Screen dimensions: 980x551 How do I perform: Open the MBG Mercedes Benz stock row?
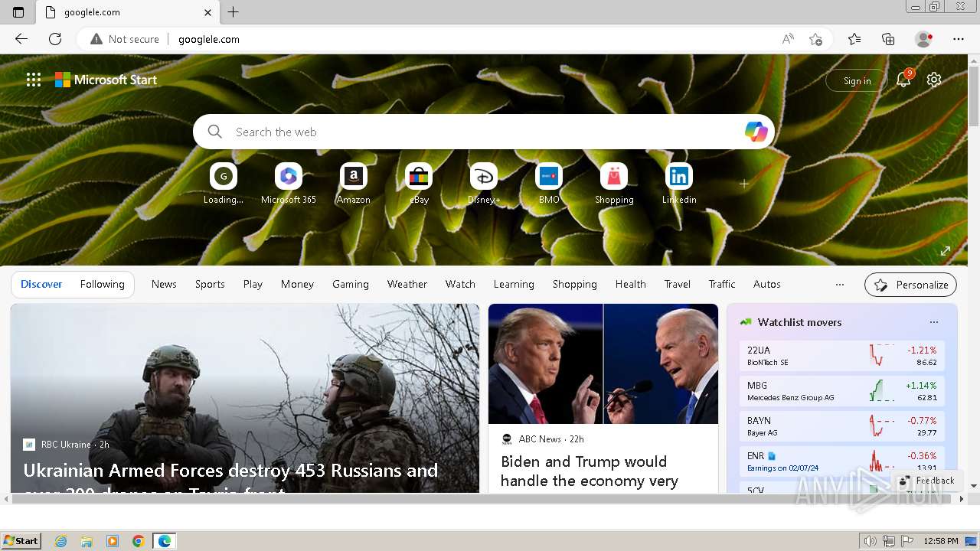click(x=842, y=391)
